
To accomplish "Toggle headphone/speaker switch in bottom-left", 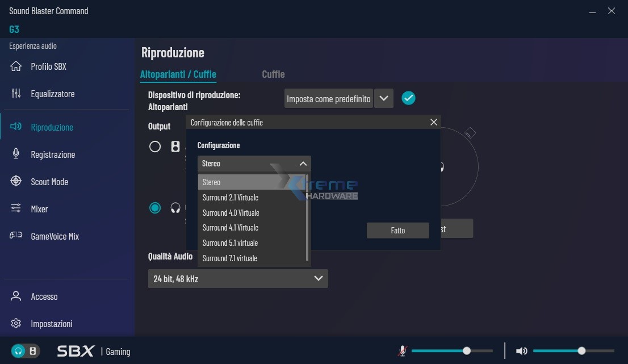I will [x=25, y=351].
